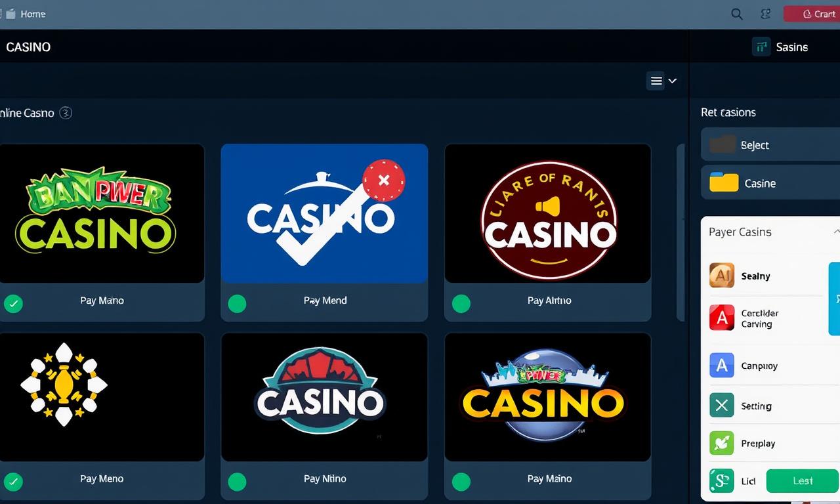Click the yellow Casine folder icon
Image resolution: width=840 pixels, height=504 pixels.
tap(724, 182)
